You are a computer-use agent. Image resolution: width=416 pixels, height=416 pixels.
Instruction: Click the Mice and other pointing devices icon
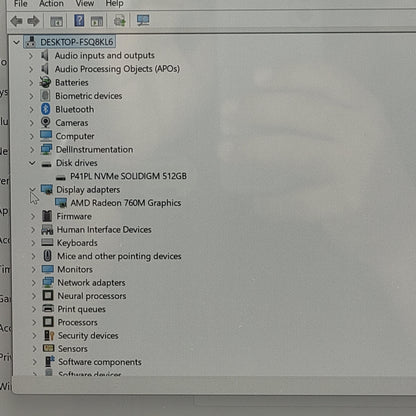pos(48,256)
